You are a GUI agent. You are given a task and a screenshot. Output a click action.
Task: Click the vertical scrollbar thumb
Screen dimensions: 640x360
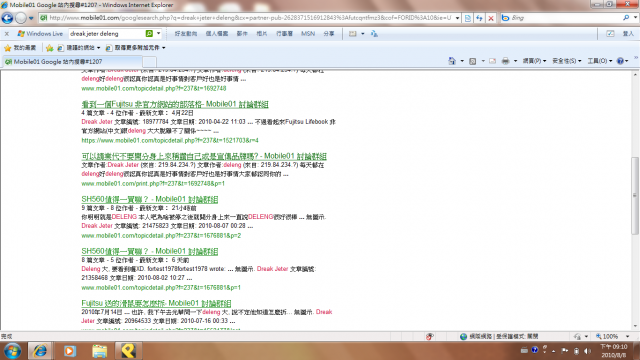635,196
